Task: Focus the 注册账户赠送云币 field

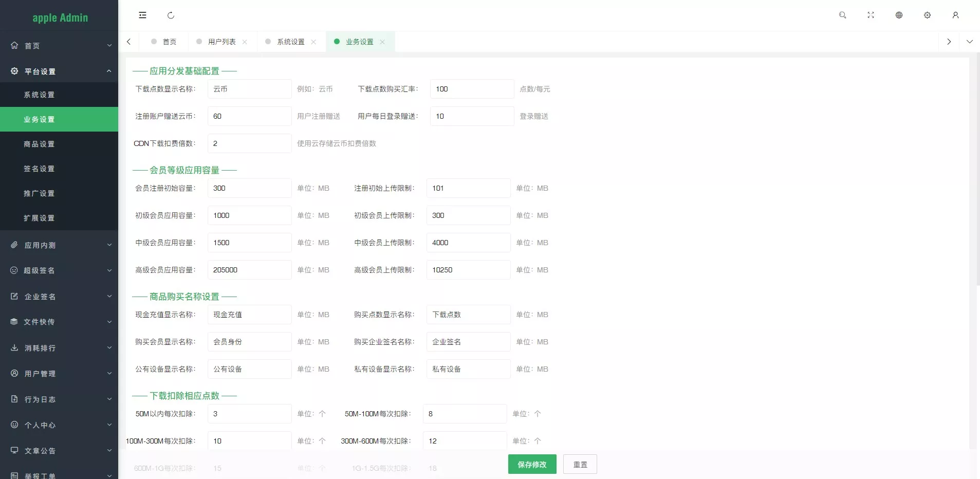Action: pyautogui.click(x=249, y=116)
